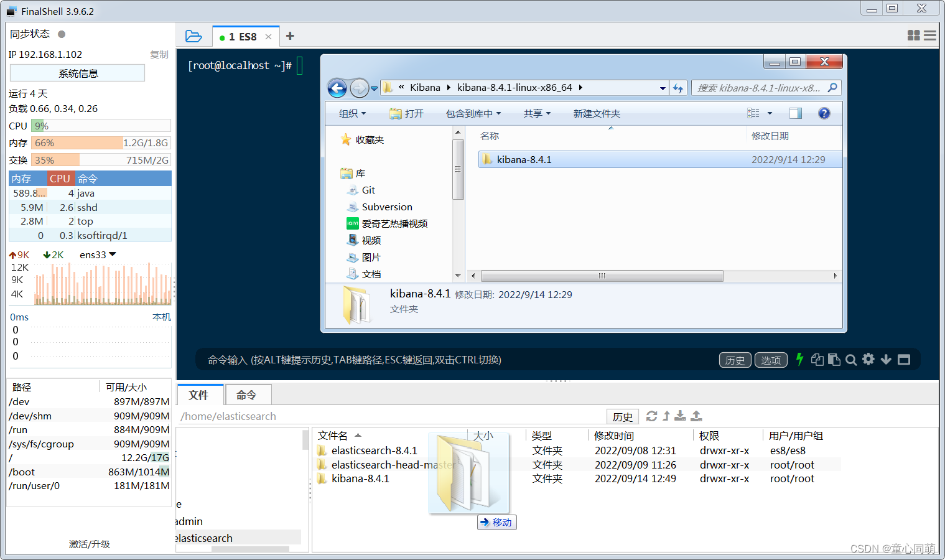
Task: Go up to parent directory icon
Action: tap(666, 416)
